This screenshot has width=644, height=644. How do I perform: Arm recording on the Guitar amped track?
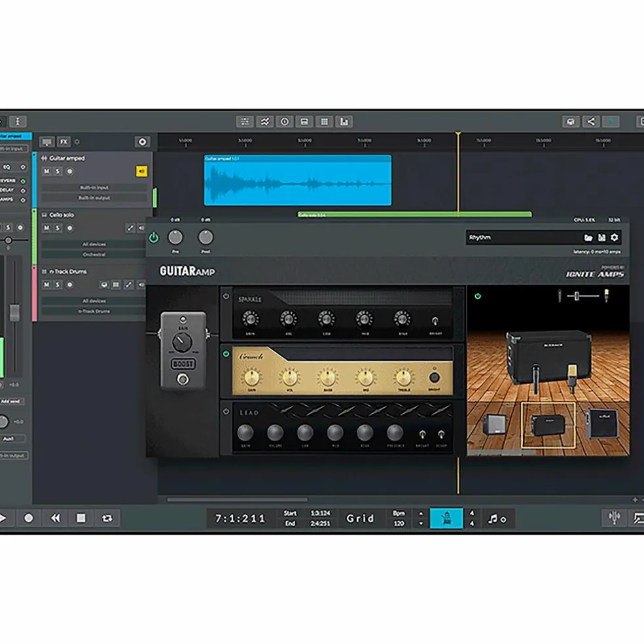[70, 171]
